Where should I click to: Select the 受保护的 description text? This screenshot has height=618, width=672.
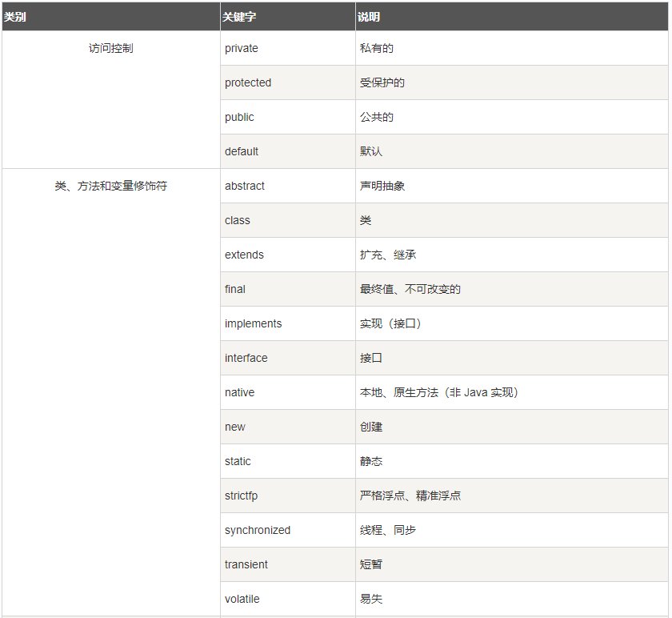[382, 82]
